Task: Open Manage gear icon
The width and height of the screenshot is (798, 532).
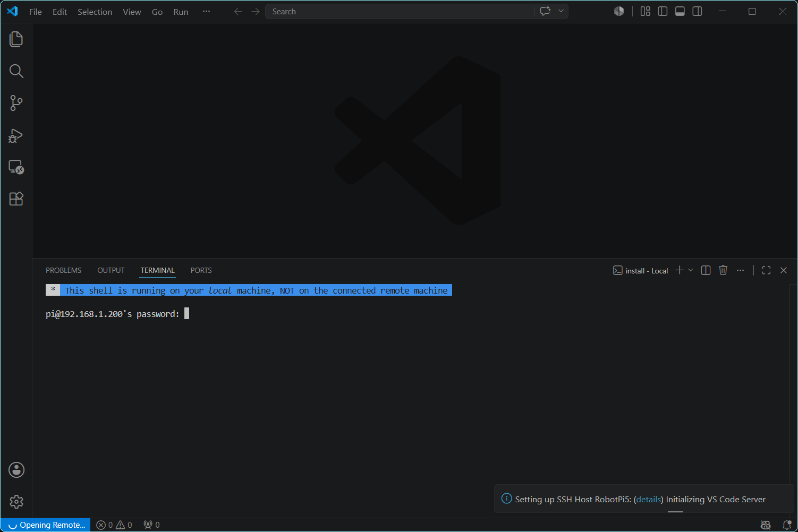Action: click(x=16, y=502)
